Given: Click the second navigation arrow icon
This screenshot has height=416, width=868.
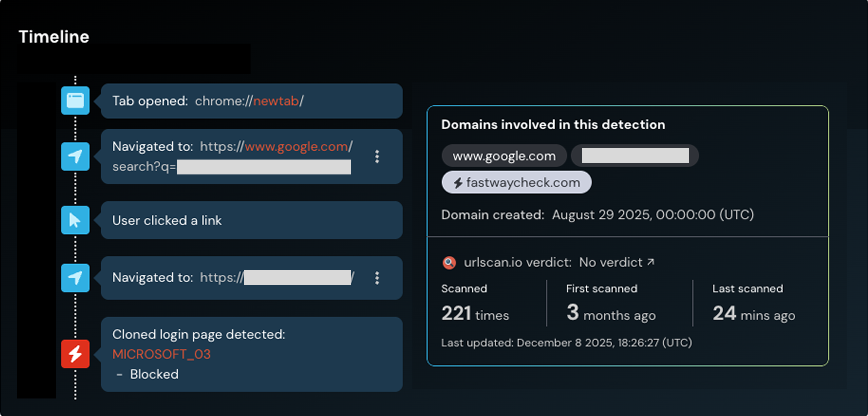Looking at the screenshot, I should pyautogui.click(x=75, y=278).
